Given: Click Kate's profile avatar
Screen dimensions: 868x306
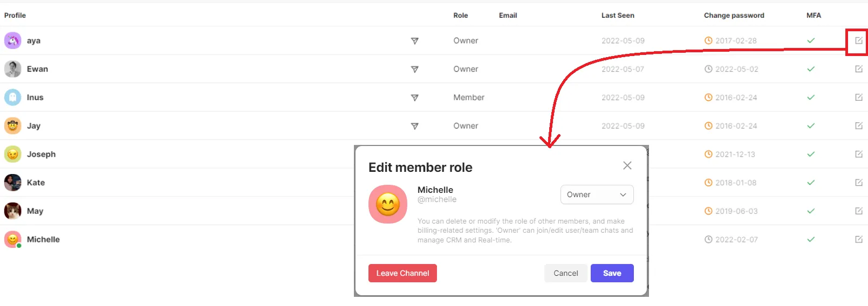Looking at the screenshot, I should [x=13, y=183].
